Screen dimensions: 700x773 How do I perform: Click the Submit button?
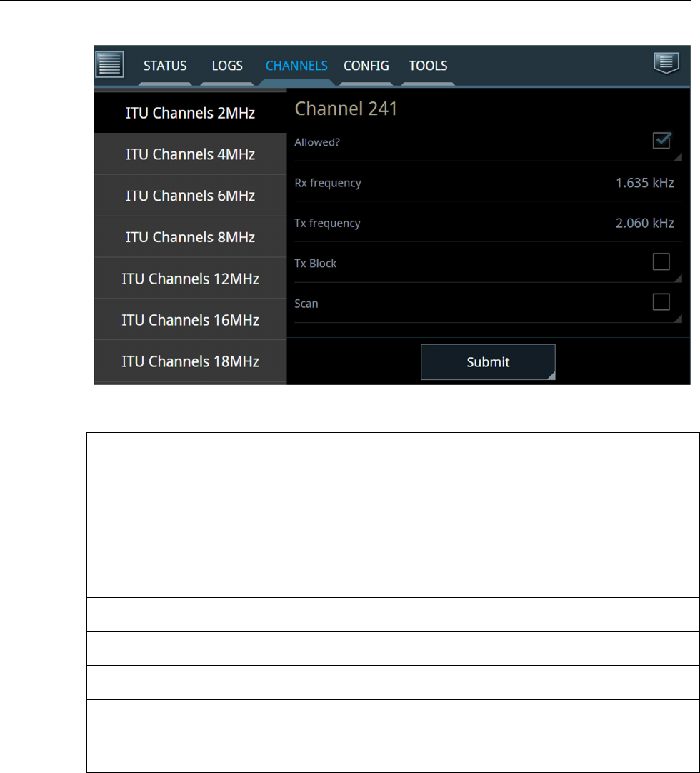488,361
